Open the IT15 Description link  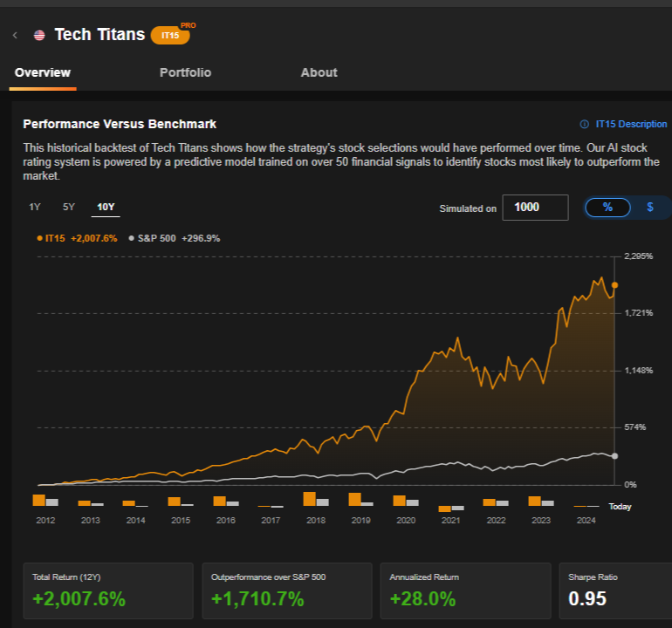pyautogui.click(x=623, y=124)
